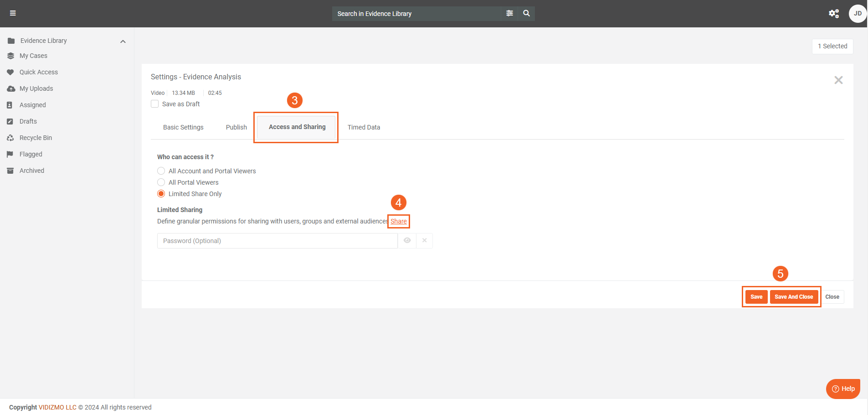Collapse the Evidence Library section chevron
The width and height of the screenshot is (868, 415).
123,41
